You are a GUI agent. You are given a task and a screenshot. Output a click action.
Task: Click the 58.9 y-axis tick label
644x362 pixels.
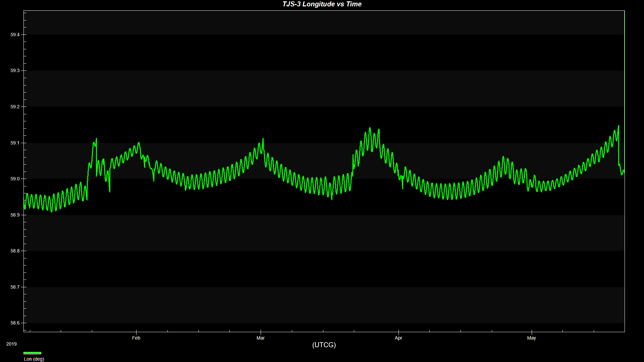pos(15,215)
